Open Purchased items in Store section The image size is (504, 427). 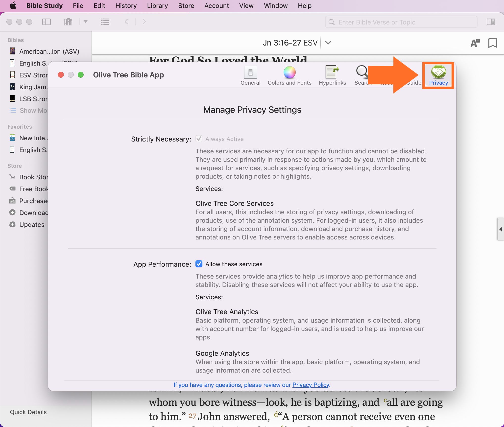(29, 201)
